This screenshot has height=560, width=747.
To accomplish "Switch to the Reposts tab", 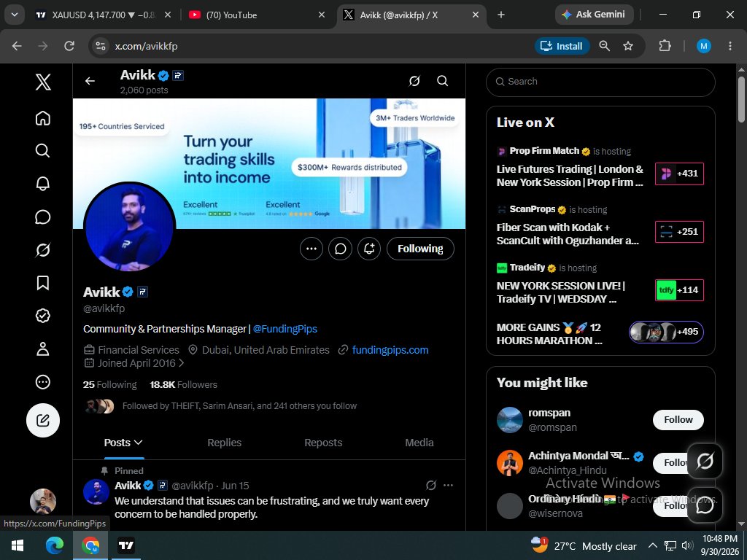I will coord(323,443).
